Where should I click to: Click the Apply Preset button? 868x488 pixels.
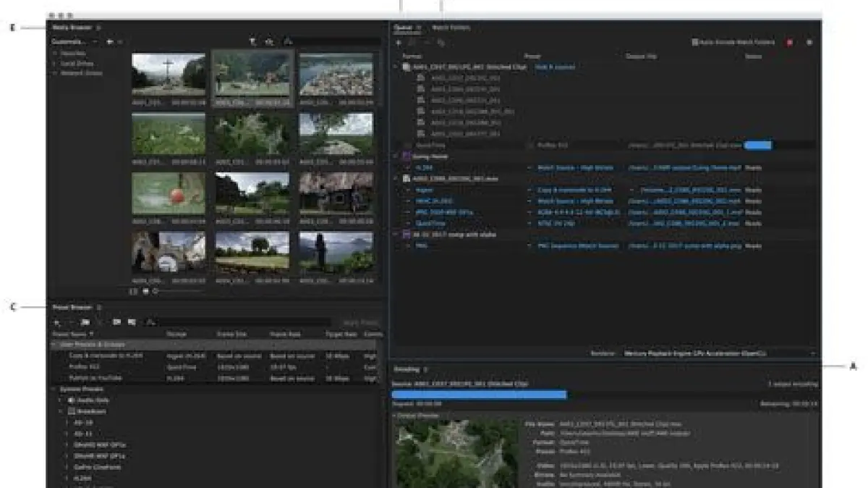(359, 322)
